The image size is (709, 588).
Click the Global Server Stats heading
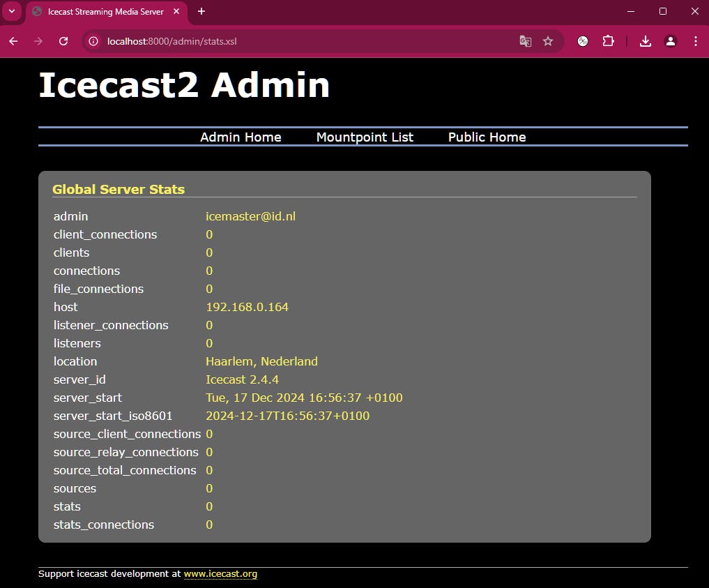[119, 189]
